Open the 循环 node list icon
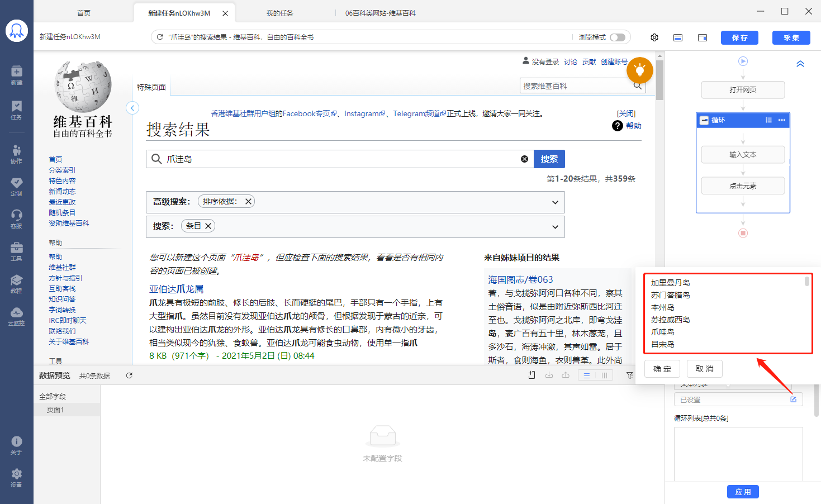This screenshot has height=504, width=821. click(x=768, y=120)
